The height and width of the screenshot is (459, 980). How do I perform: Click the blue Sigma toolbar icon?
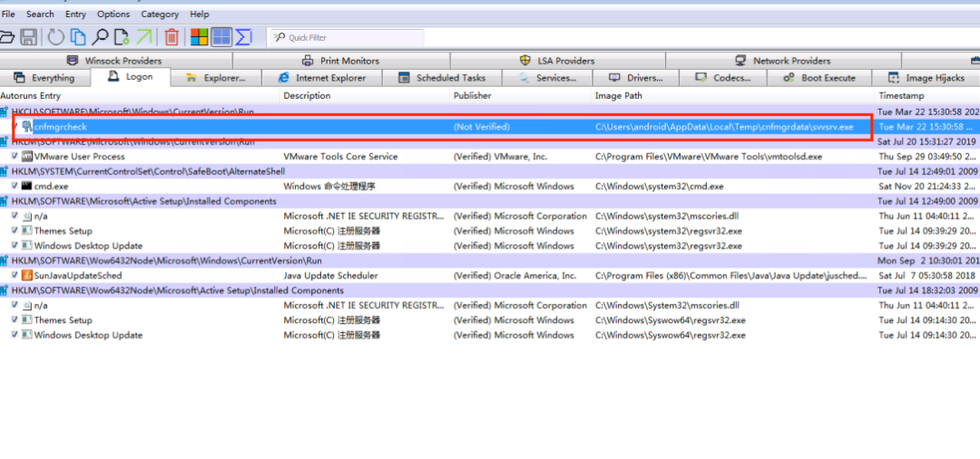pyautogui.click(x=243, y=37)
